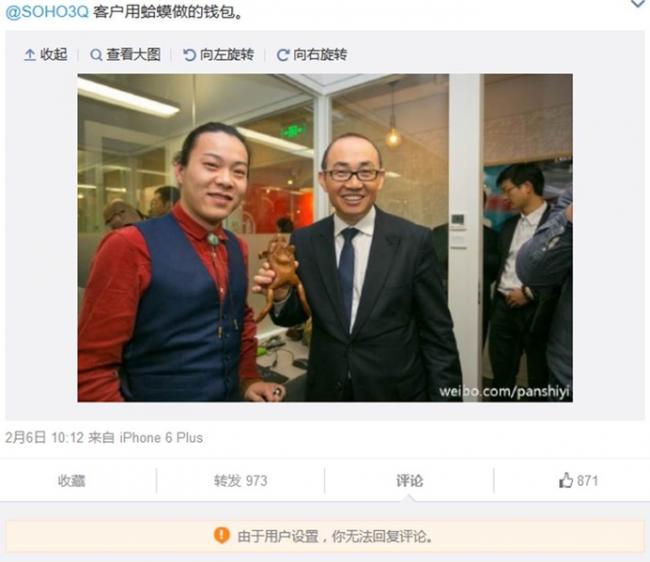650x562 pixels.
Task: Click the magnifier icon for 查看大图
Action: pyautogui.click(x=96, y=55)
